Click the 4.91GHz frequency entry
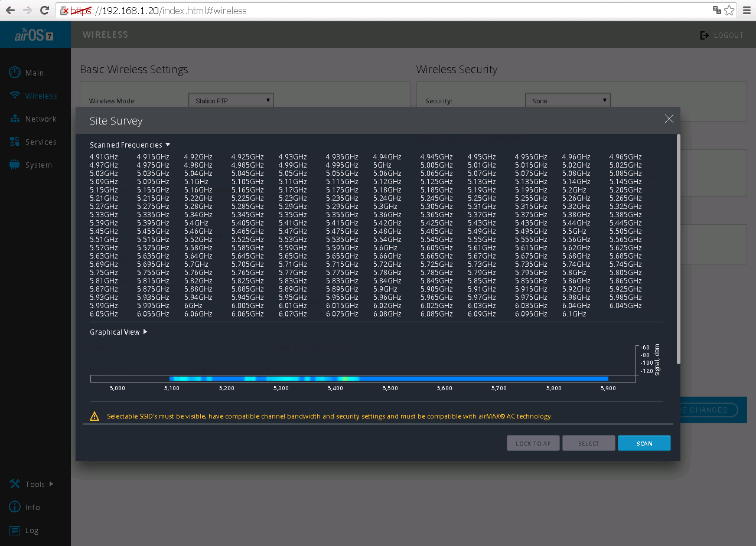This screenshot has width=756, height=546. coord(104,157)
